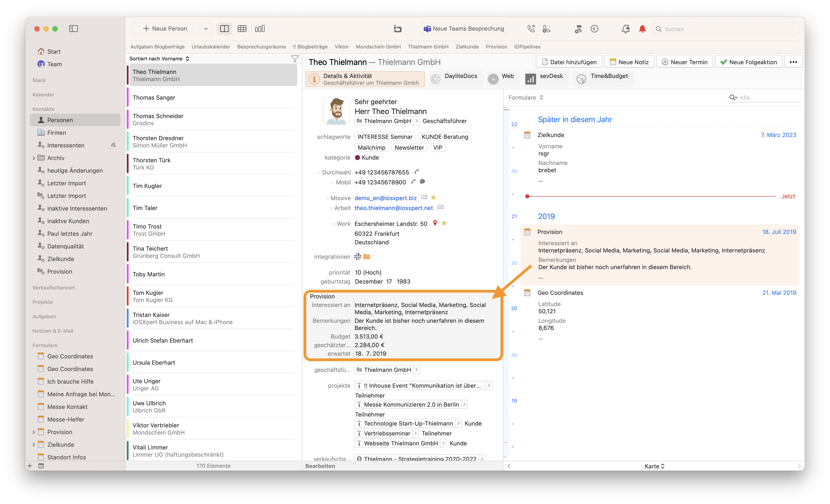Click the mail icon next to theo.thielmann@iosxpert.net

tap(440, 207)
